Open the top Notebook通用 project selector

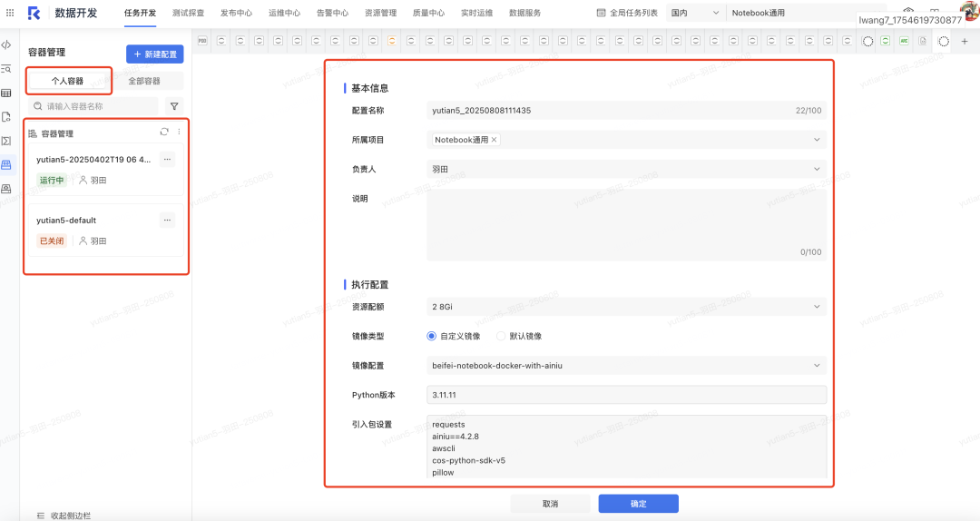coord(805,13)
